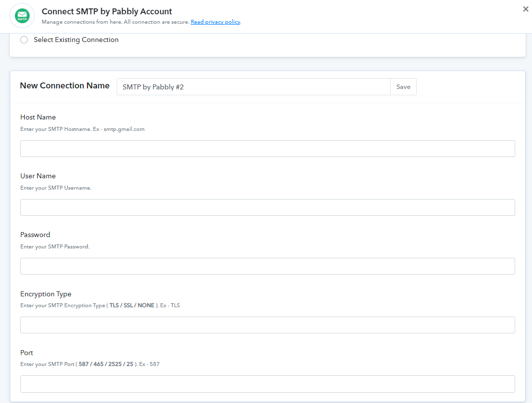
Task: Click the New Connection Name heading
Action: tap(65, 85)
